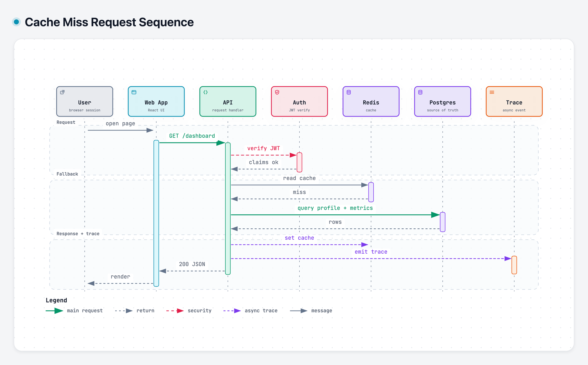Viewport: 588px width, 365px height.
Task: Click the 'miss' return label
Action: click(x=299, y=192)
